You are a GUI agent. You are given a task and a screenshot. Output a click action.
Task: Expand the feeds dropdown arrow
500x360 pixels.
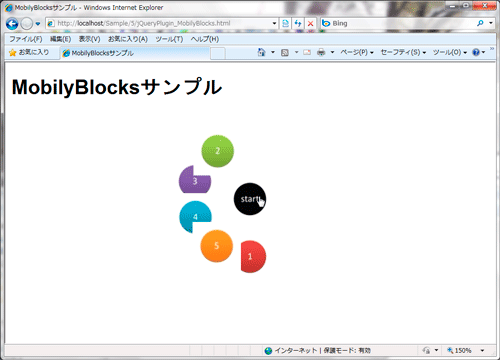click(x=296, y=52)
